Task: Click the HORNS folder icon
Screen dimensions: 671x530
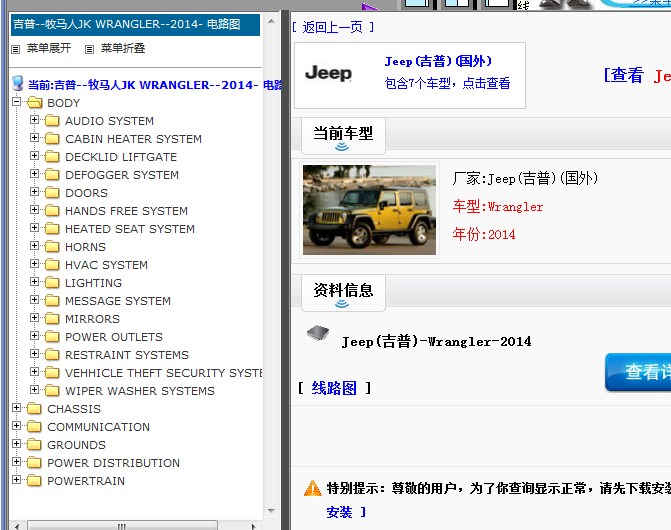Action: pos(52,246)
